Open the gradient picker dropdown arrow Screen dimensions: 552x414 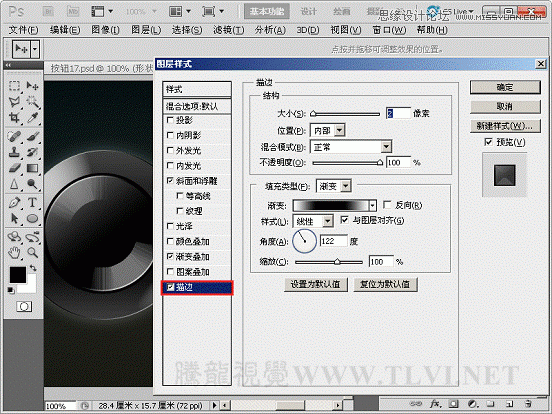372,205
